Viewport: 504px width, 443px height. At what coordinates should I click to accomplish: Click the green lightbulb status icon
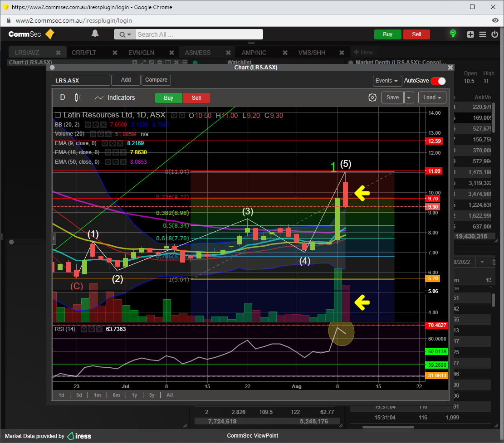(453, 34)
